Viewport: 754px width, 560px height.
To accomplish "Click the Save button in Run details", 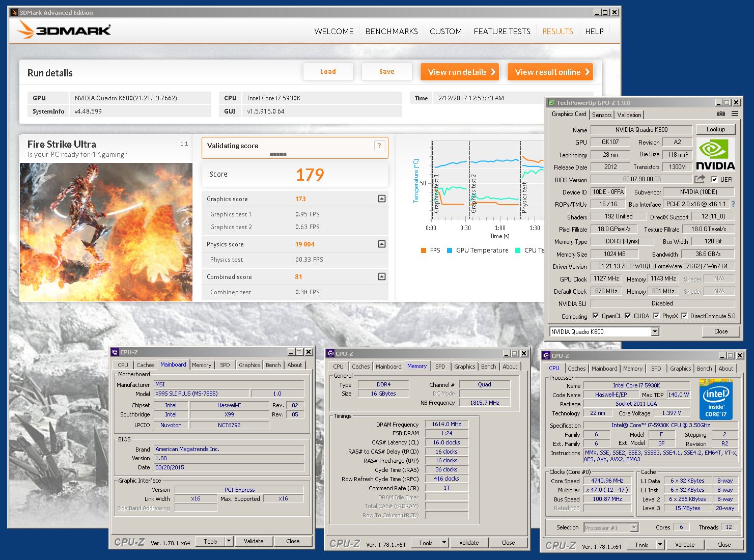I will (387, 72).
